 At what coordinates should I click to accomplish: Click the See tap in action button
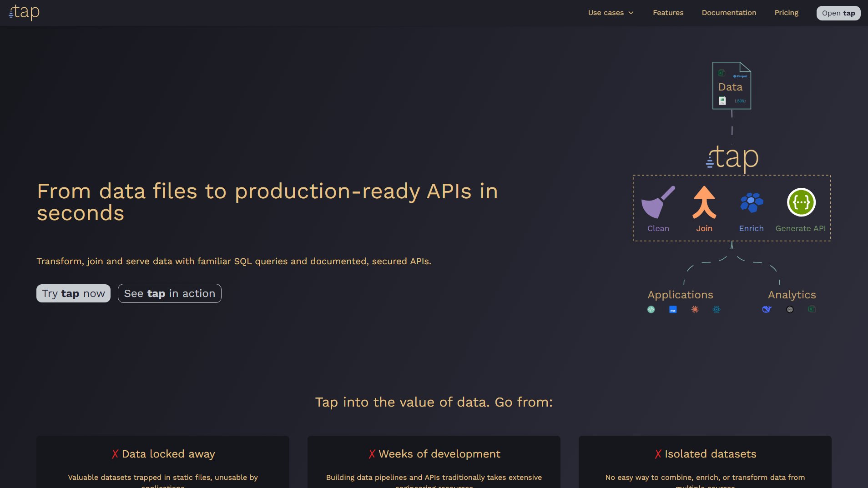(169, 293)
